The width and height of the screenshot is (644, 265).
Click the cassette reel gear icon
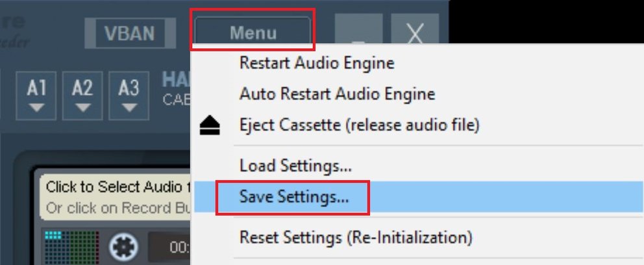[124, 247]
